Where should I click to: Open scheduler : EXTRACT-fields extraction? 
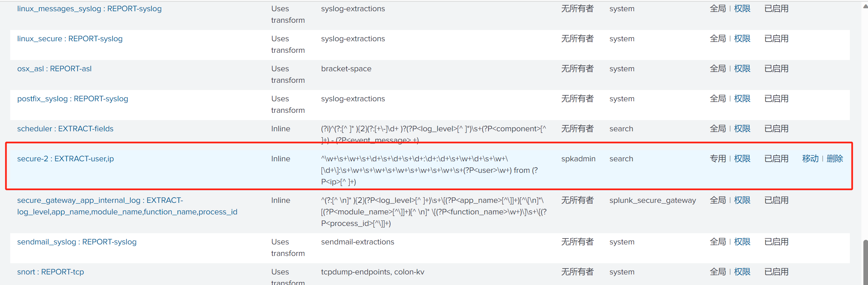tap(65, 129)
